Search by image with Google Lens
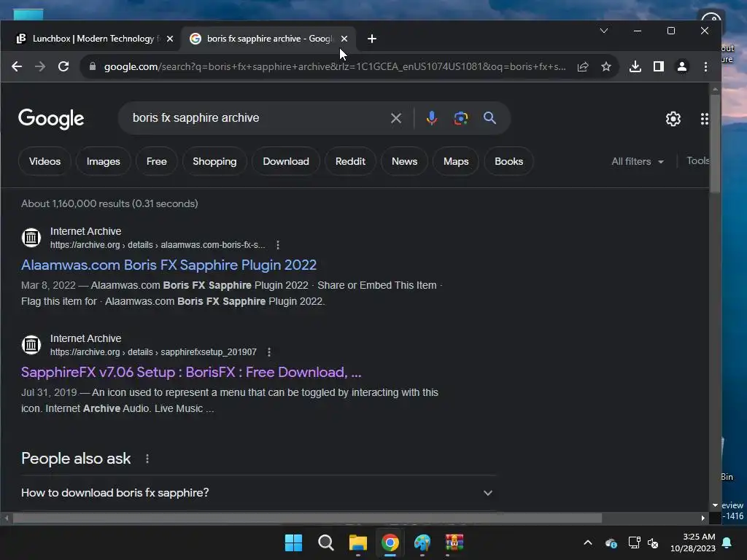The height and width of the screenshot is (560, 747). [461, 118]
